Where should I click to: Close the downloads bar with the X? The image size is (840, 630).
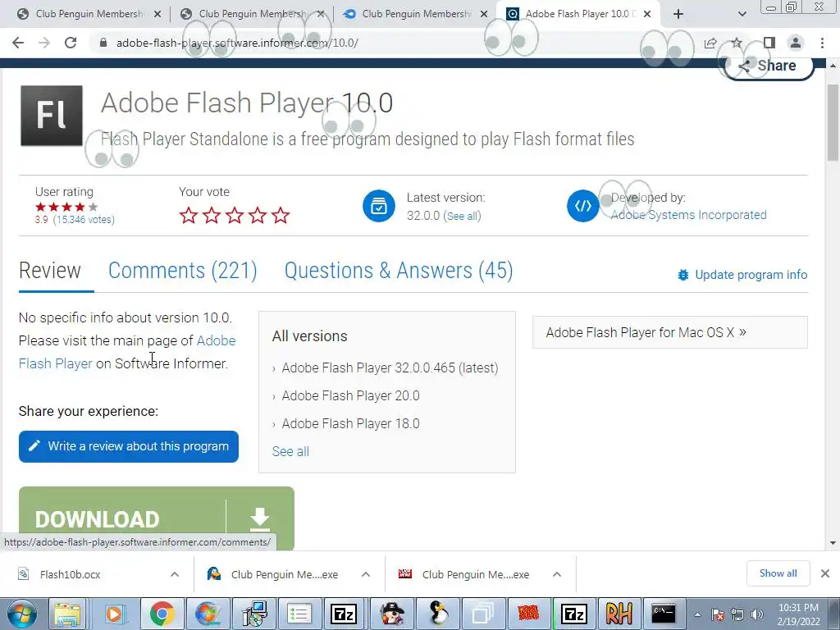pos(825,573)
